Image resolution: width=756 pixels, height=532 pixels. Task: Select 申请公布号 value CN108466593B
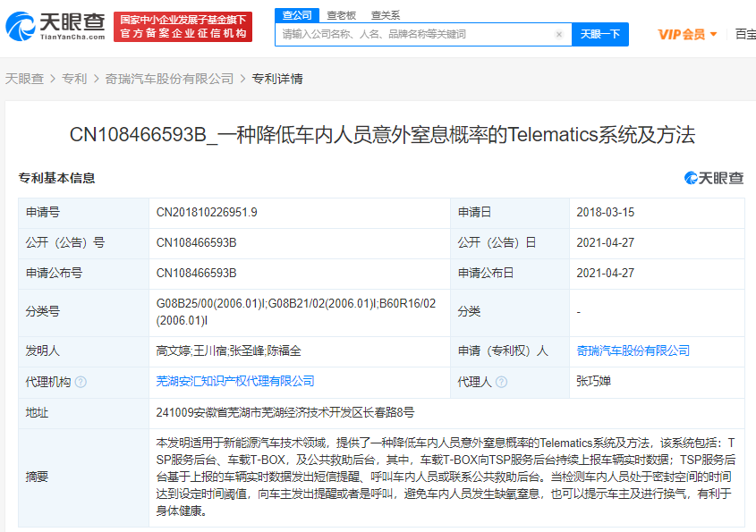196,274
